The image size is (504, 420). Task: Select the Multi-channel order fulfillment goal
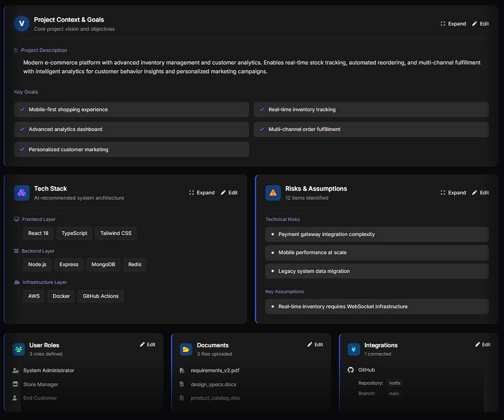pyautogui.click(x=371, y=129)
